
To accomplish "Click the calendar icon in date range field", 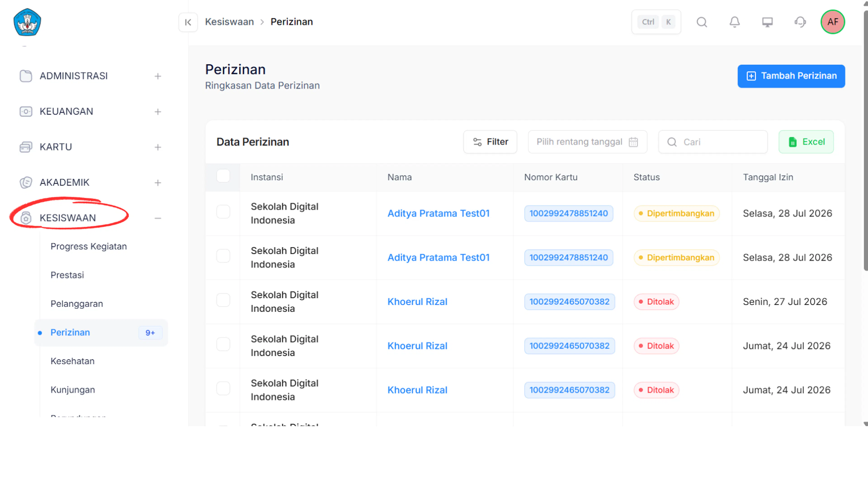I will point(633,142).
